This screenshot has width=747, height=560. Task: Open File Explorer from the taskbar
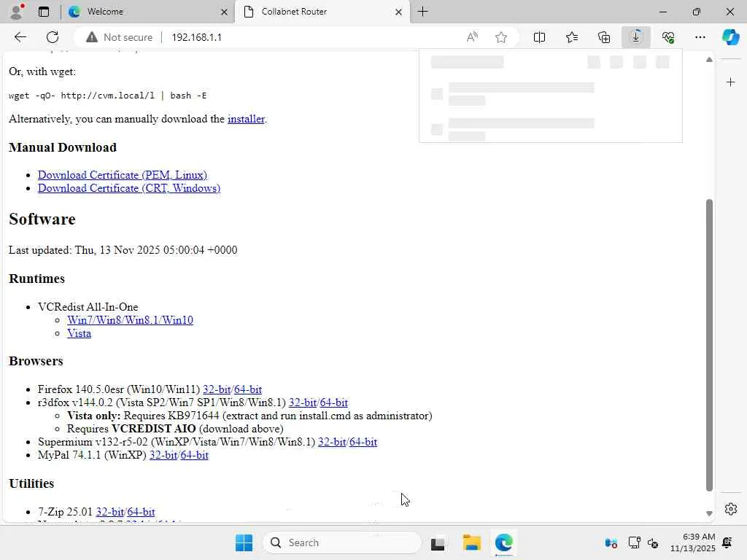point(472,542)
